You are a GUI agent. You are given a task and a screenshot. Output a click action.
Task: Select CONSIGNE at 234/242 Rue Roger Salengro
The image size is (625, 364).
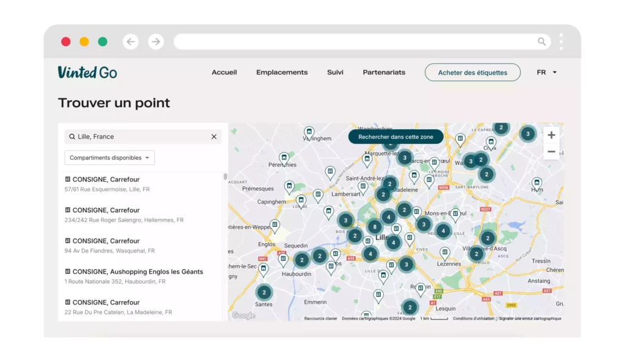(140, 215)
